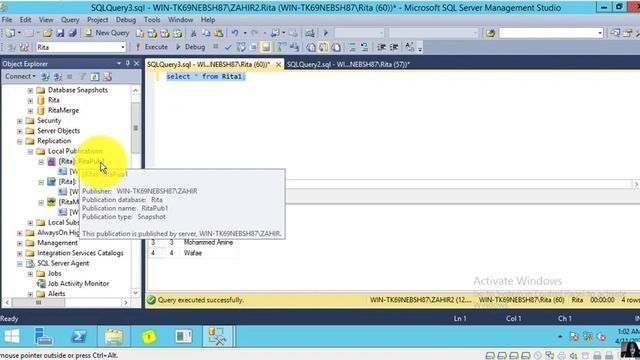Click the Open File folder icon
640x360 pixels.
(x=47, y=33)
